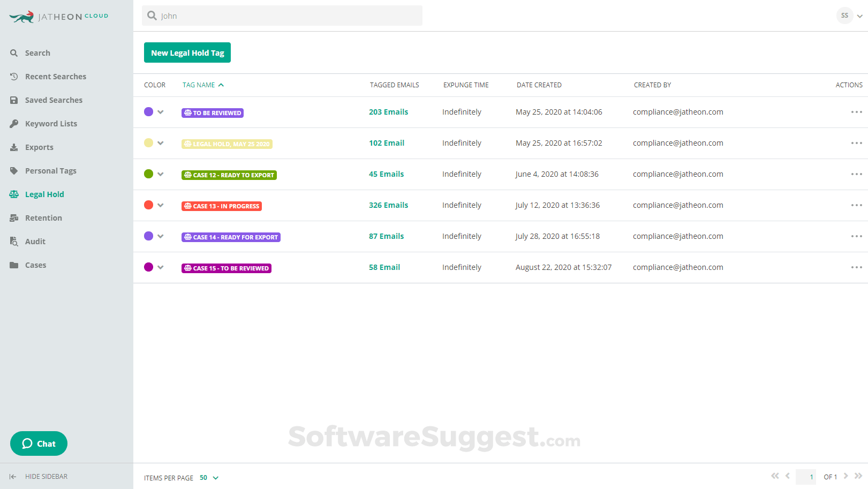Select the yellow color dot for LEGAL HOLD tag
Viewport: 868px width, 489px height.
pos(148,142)
